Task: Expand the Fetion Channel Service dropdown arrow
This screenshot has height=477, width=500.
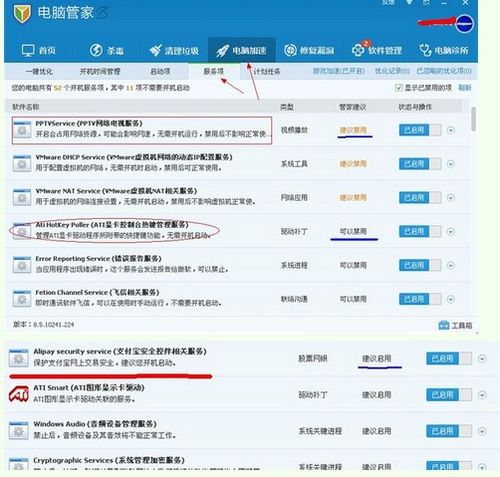Action: [x=451, y=299]
